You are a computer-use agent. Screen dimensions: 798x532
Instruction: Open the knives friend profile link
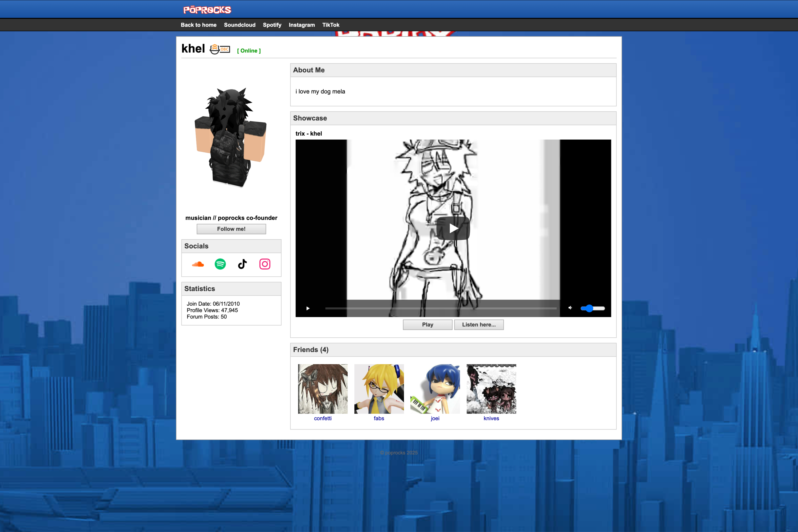coord(491,418)
